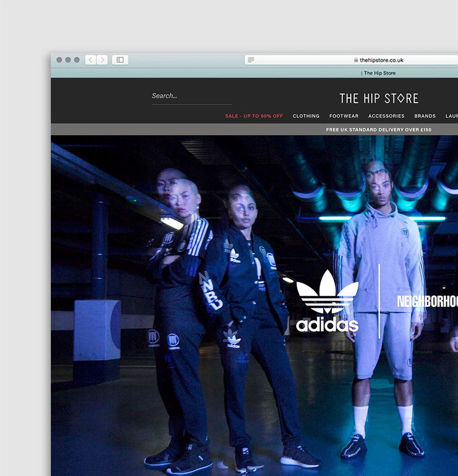Open the Clothing menu

306,116
